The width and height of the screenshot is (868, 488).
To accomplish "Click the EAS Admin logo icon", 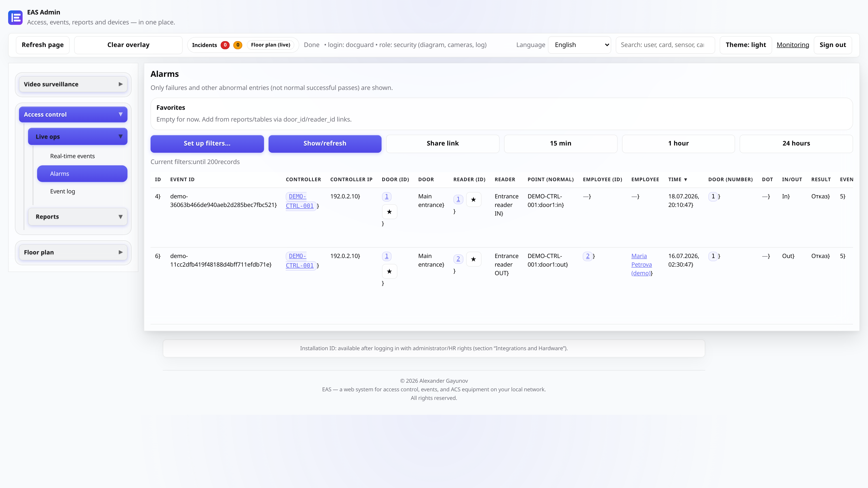I will 15,18.
